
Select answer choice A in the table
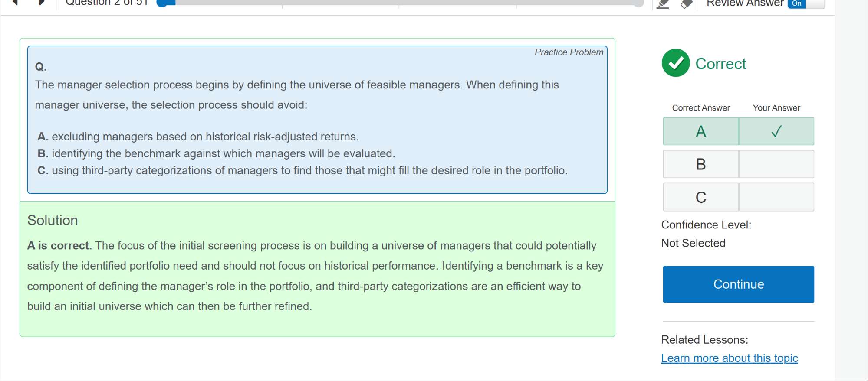(700, 131)
